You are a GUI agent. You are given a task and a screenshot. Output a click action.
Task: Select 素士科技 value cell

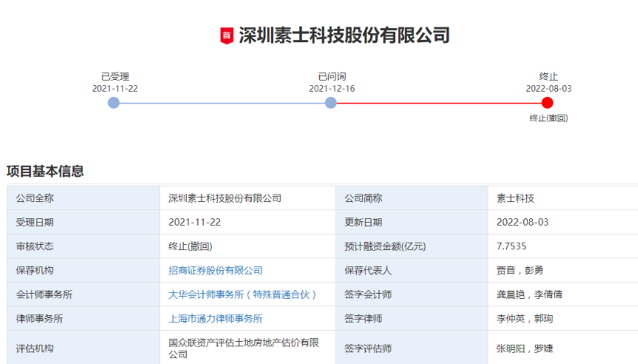click(x=563, y=198)
